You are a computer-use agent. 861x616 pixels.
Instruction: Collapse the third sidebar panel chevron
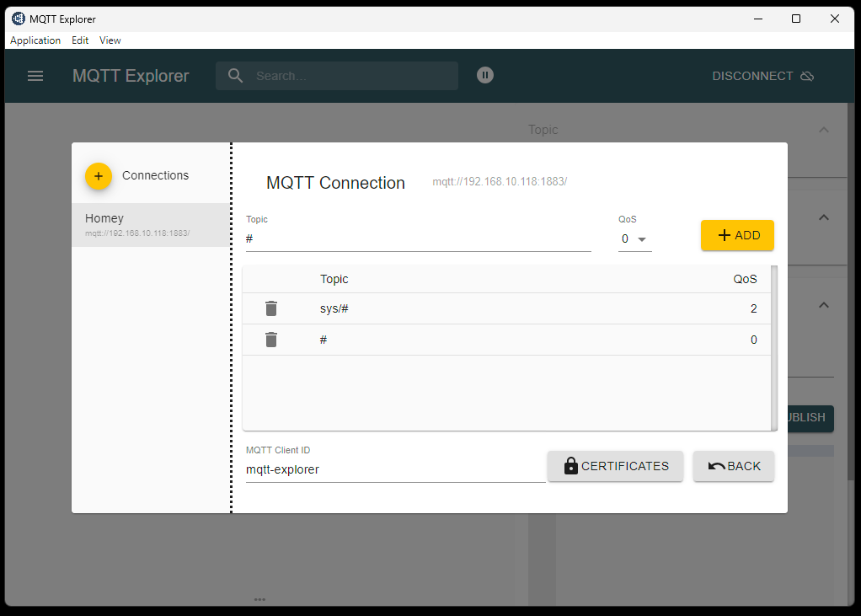(x=824, y=305)
